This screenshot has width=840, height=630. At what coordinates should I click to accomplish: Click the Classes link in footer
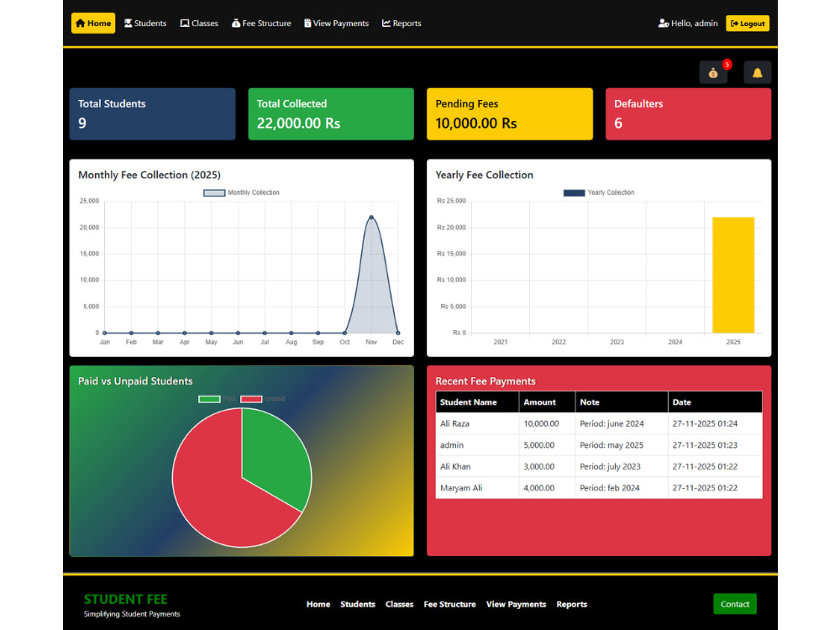point(400,604)
